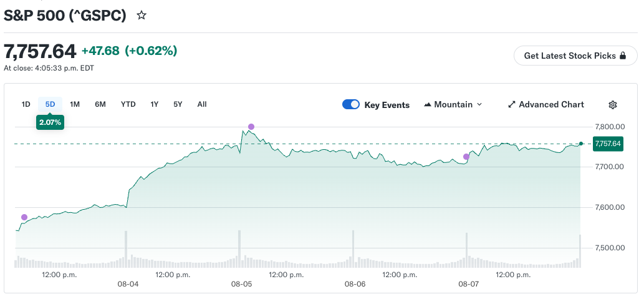Open Get Latest Stock Picks button
Viewport: 644px width, 299px height.
[575, 56]
